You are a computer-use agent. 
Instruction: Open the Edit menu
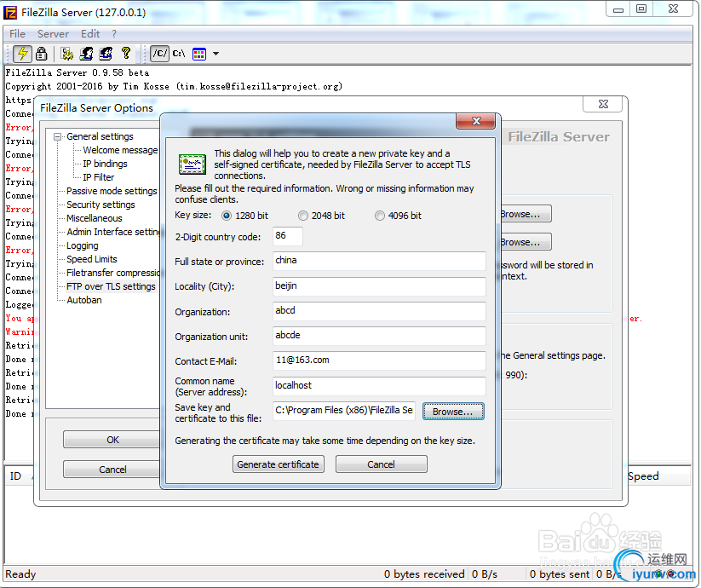(x=90, y=34)
